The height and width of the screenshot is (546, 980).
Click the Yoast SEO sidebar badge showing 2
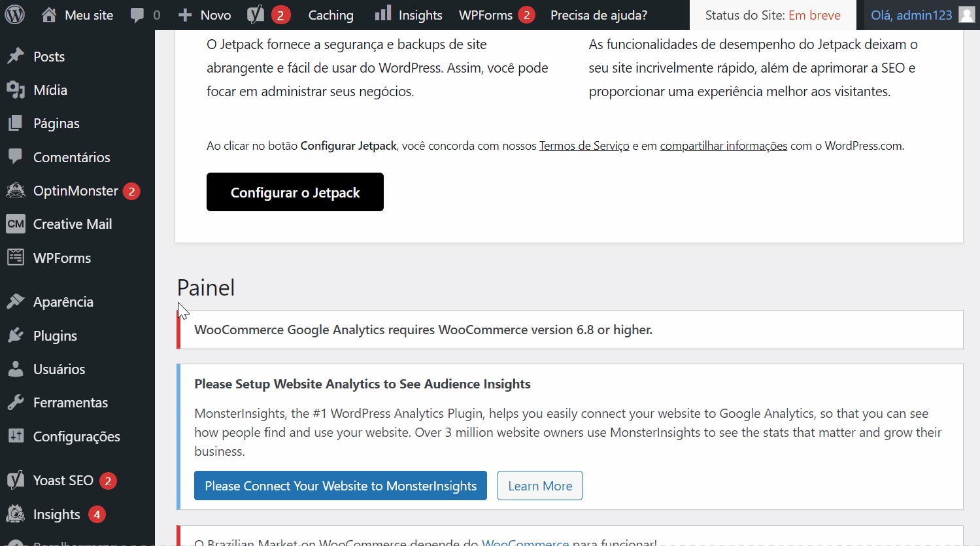point(108,481)
